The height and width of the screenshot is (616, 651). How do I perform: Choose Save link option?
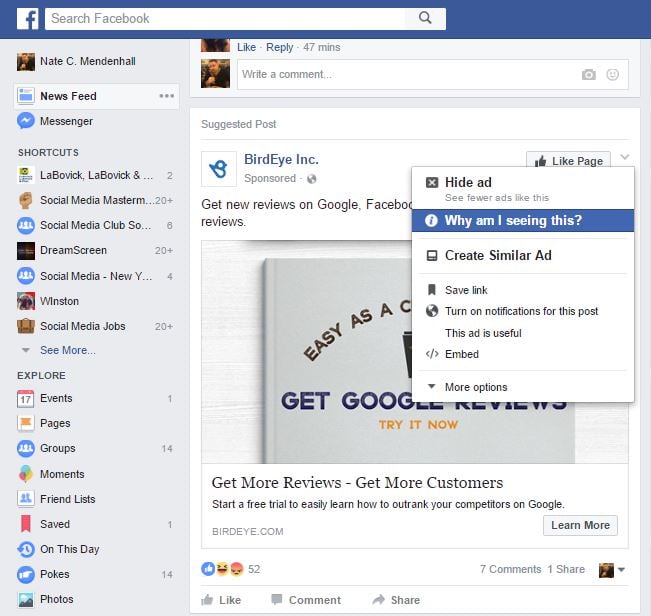click(x=523, y=290)
